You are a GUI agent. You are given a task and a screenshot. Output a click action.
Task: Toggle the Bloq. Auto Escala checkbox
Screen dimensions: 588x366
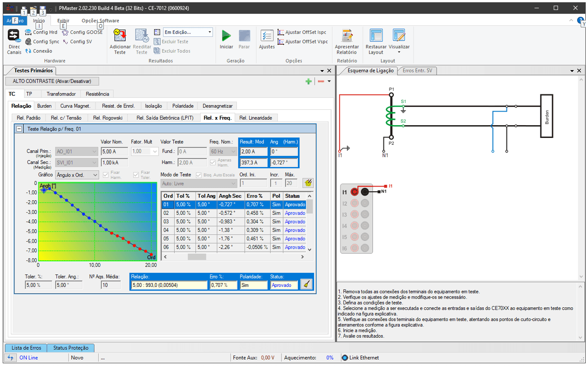pyautogui.click(x=198, y=175)
